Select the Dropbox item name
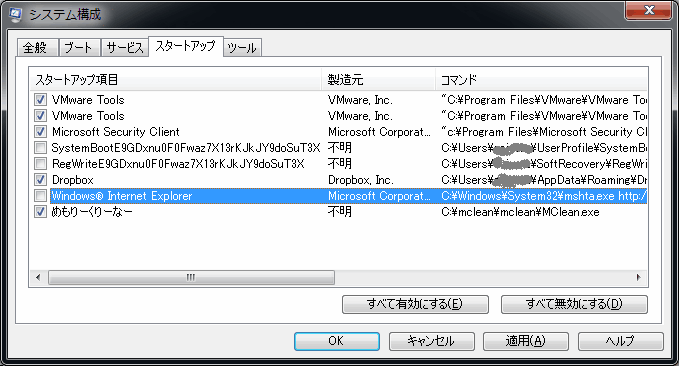 (73, 180)
